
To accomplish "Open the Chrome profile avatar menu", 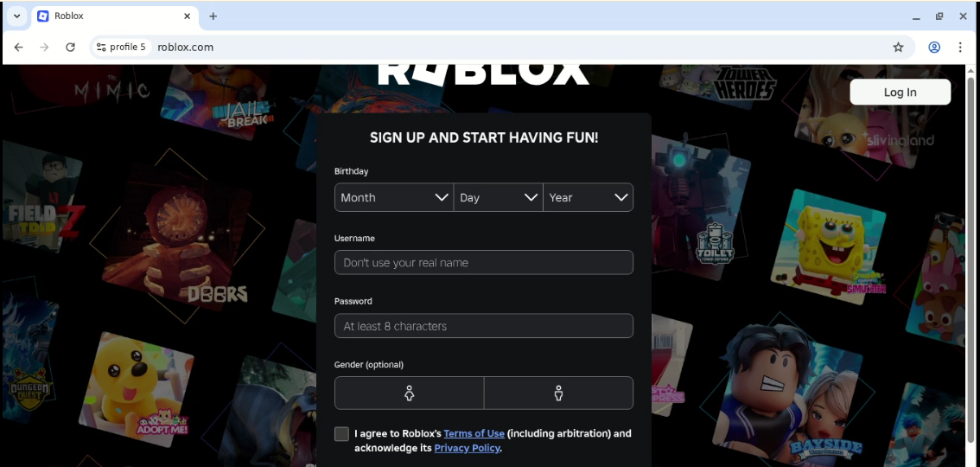I will coord(934,47).
